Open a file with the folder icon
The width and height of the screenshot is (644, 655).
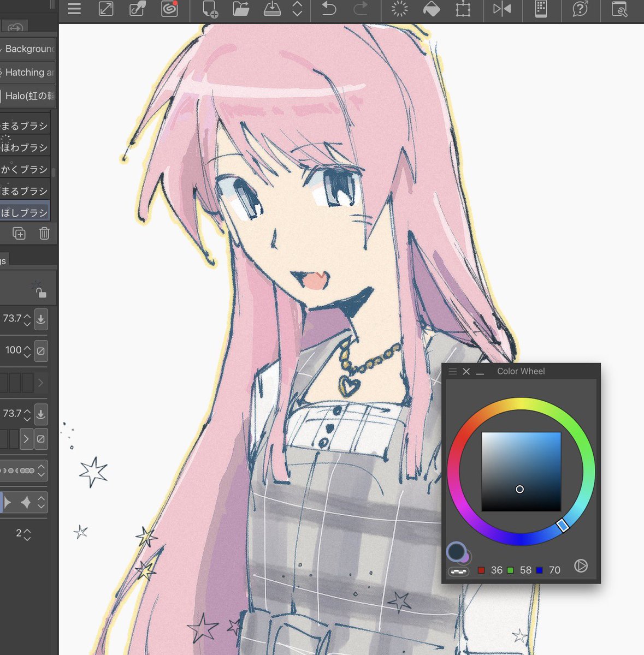(241, 9)
